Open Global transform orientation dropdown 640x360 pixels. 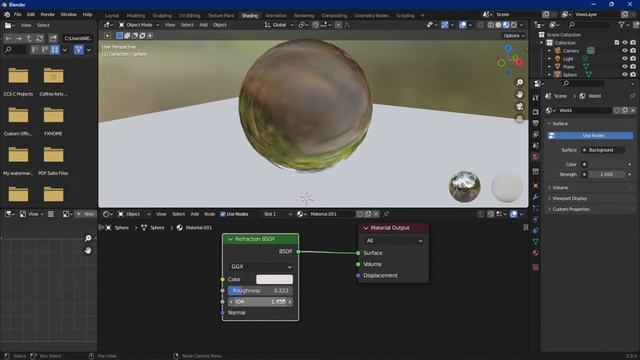point(279,25)
